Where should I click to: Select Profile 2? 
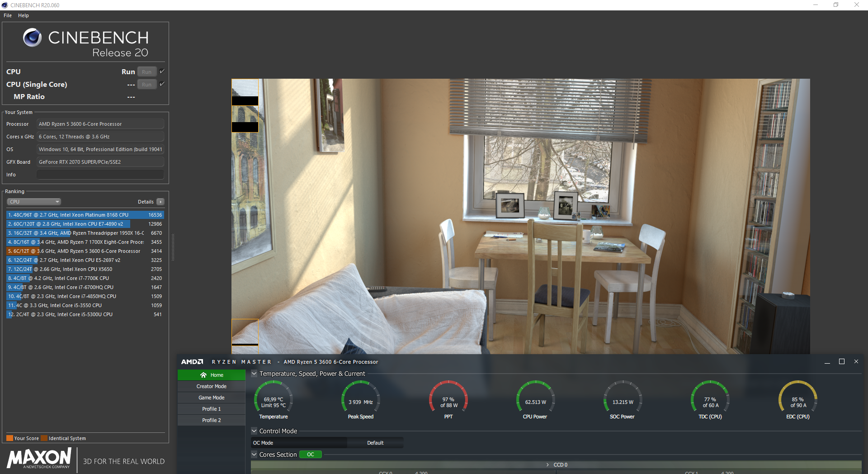click(212, 420)
